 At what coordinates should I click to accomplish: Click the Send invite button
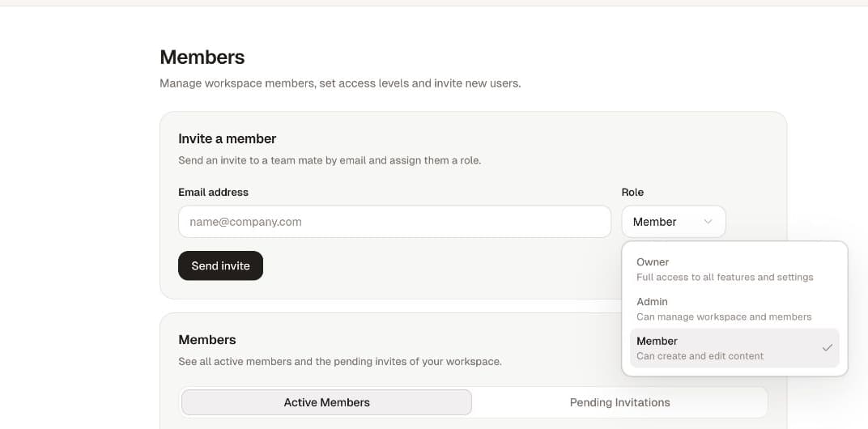[x=220, y=265]
